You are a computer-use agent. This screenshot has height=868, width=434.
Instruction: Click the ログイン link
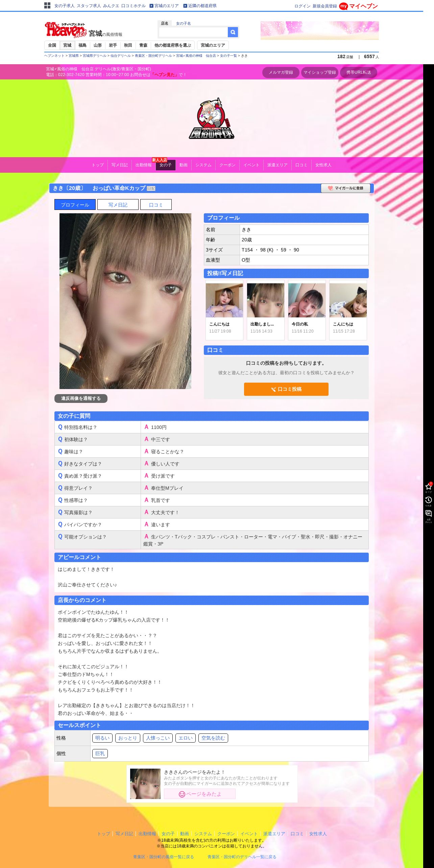[x=302, y=6]
